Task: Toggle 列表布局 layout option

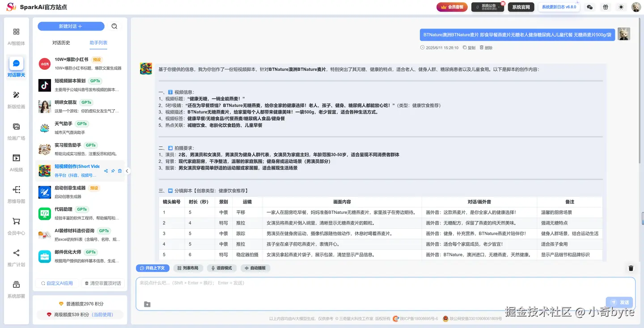Action: point(188,268)
